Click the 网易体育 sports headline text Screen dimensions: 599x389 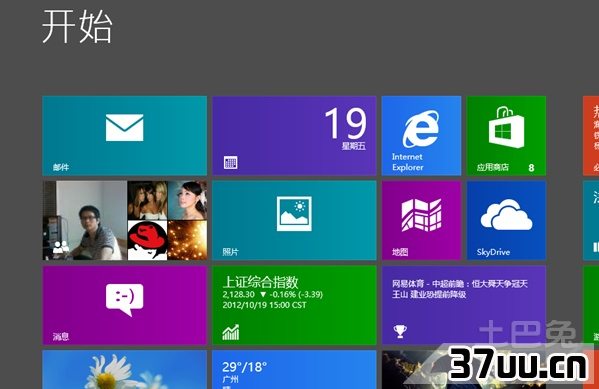click(x=460, y=289)
